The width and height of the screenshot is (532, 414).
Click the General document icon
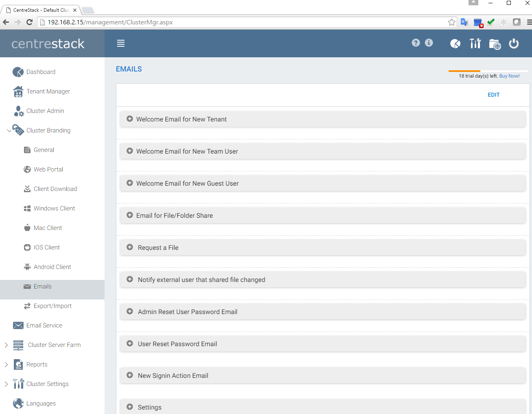point(27,150)
